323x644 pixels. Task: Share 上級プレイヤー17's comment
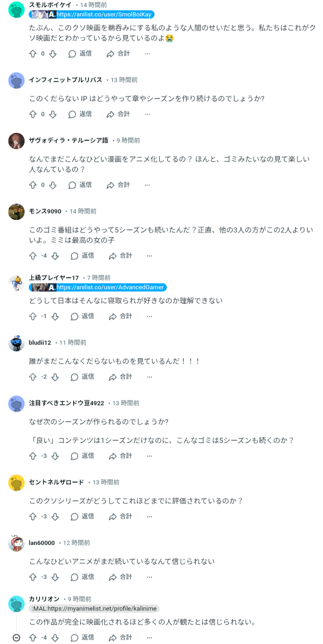[x=121, y=316]
